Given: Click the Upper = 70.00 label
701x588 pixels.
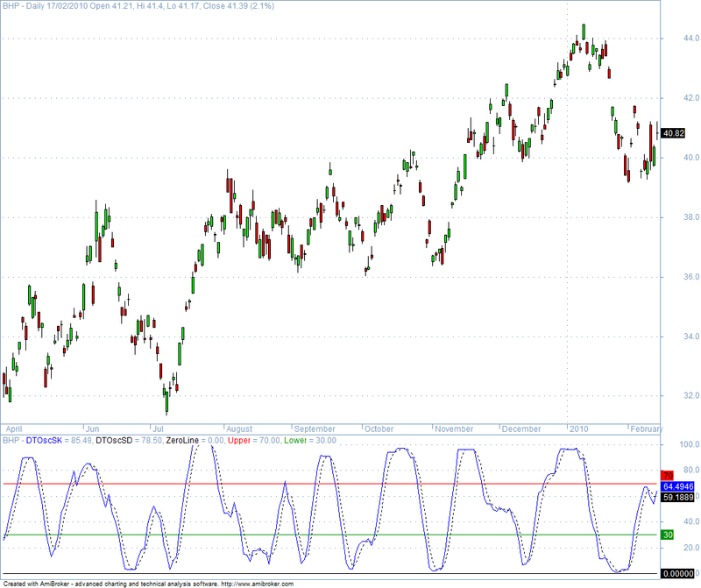Looking at the screenshot, I should click(x=254, y=441).
